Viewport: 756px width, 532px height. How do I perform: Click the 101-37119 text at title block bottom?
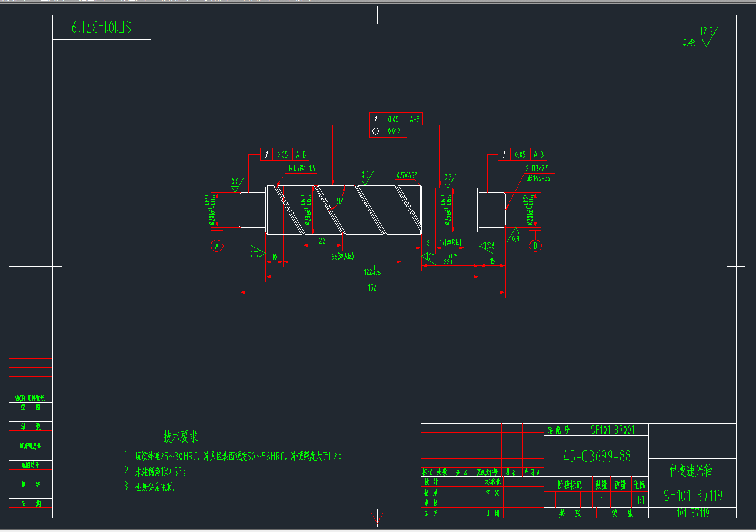pyautogui.click(x=693, y=513)
